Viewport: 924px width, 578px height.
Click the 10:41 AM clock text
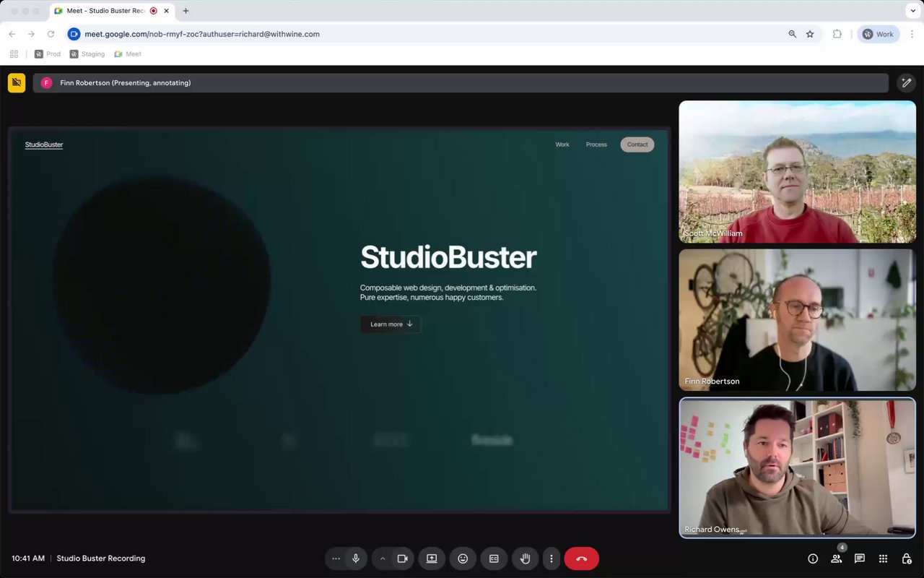pyautogui.click(x=28, y=558)
